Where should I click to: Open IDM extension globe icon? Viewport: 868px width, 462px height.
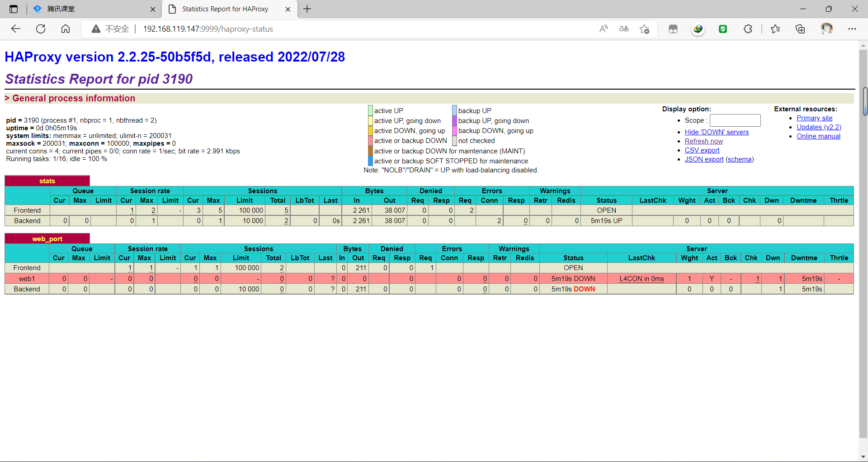[x=698, y=29]
